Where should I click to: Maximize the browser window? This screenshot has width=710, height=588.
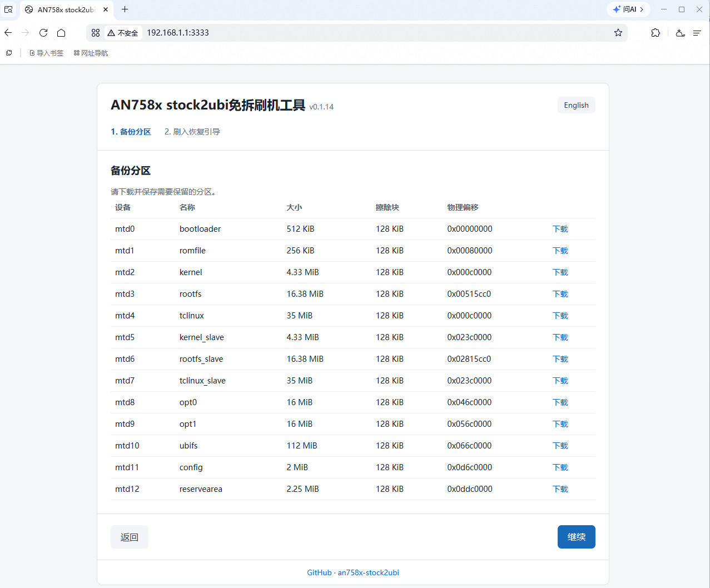click(x=682, y=9)
